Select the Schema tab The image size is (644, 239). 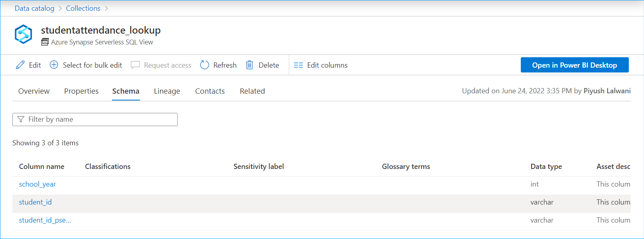click(126, 91)
